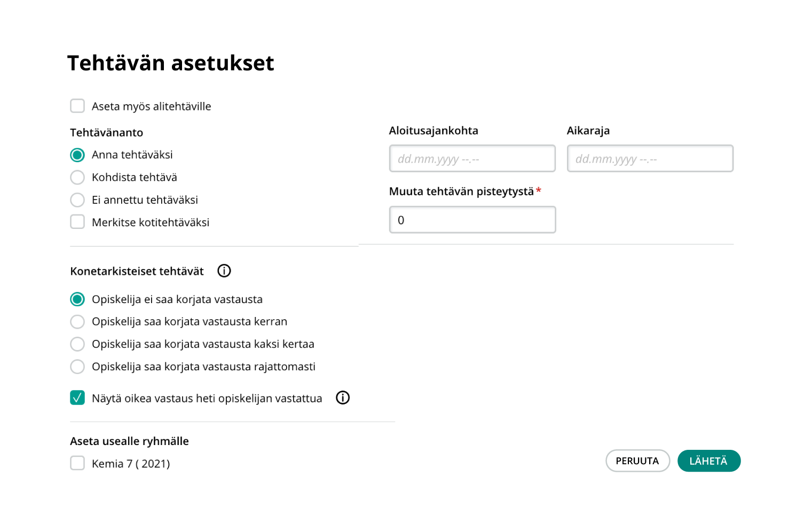Select Anna tehtäväksi radio option
The width and height of the screenshot is (812, 524).
tap(77, 155)
